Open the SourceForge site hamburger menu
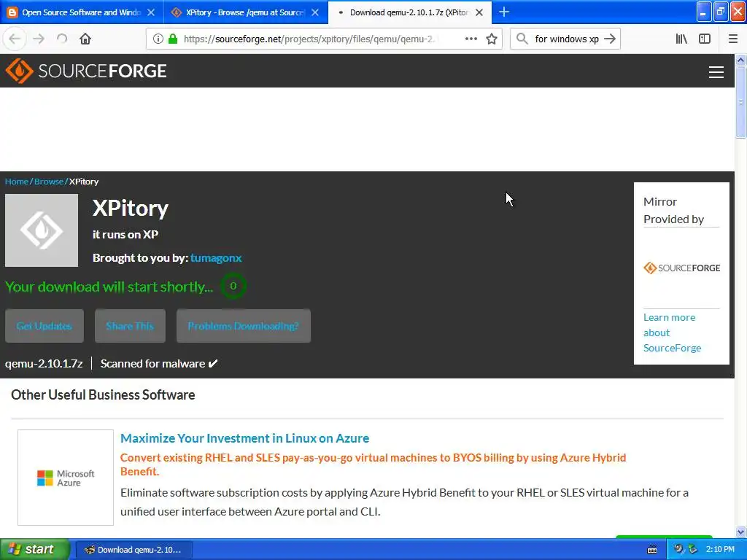The width and height of the screenshot is (747, 560). [x=716, y=72]
